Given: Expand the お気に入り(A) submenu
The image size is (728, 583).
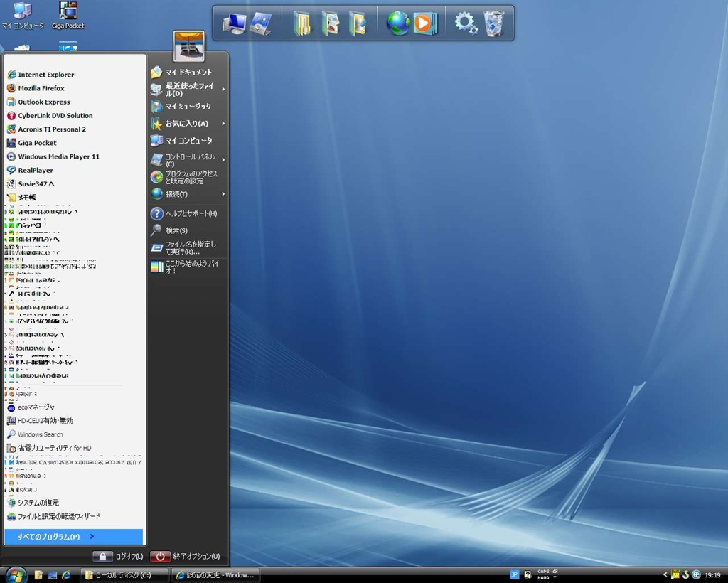Looking at the screenshot, I should click(x=187, y=124).
